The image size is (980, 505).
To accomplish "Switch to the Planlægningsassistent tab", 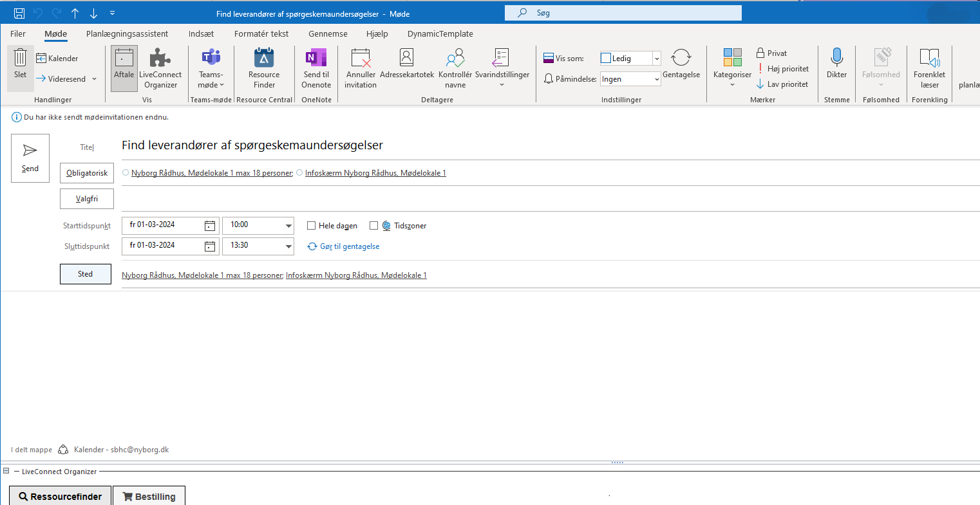I will [x=127, y=33].
